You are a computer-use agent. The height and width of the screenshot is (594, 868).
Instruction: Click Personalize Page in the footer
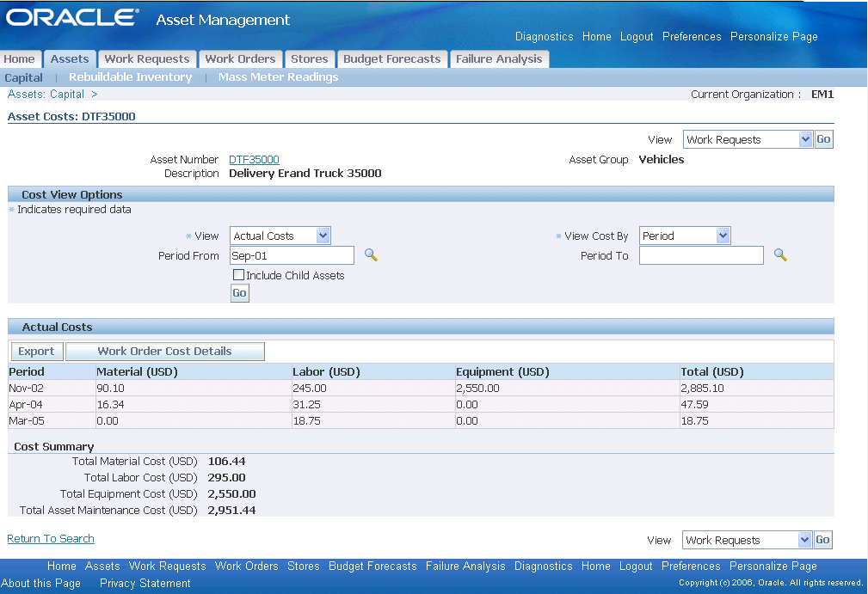click(x=773, y=566)
